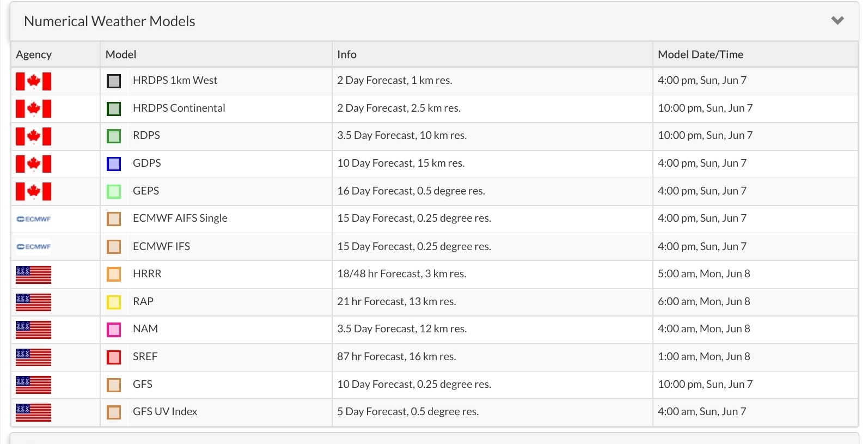Click the Canada flag in the GDPS row

click(x=33, y=163)
